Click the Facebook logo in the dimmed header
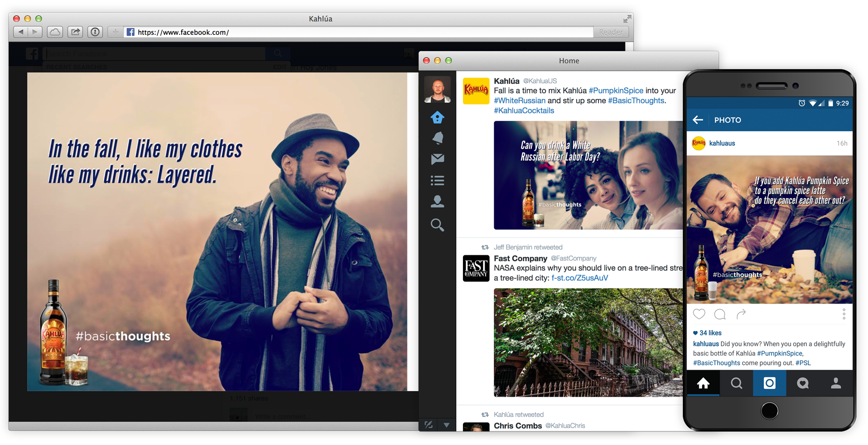Screen dimensions: 868x445 (x=32, y=54)
